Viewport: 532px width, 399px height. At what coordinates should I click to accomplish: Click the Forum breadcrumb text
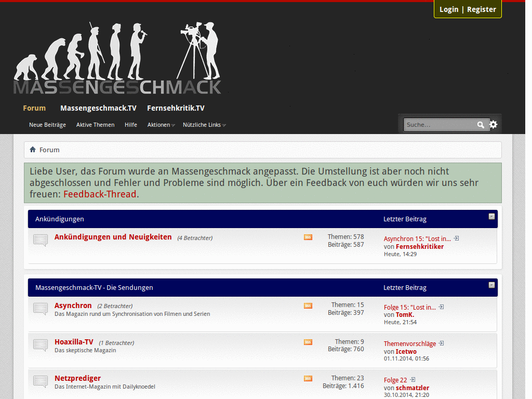pos(49,150)
